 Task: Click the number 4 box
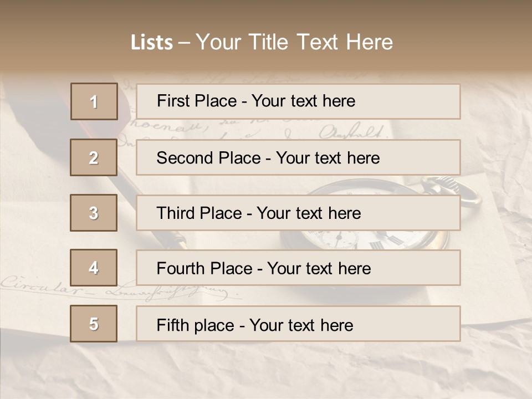coord(94,268)
